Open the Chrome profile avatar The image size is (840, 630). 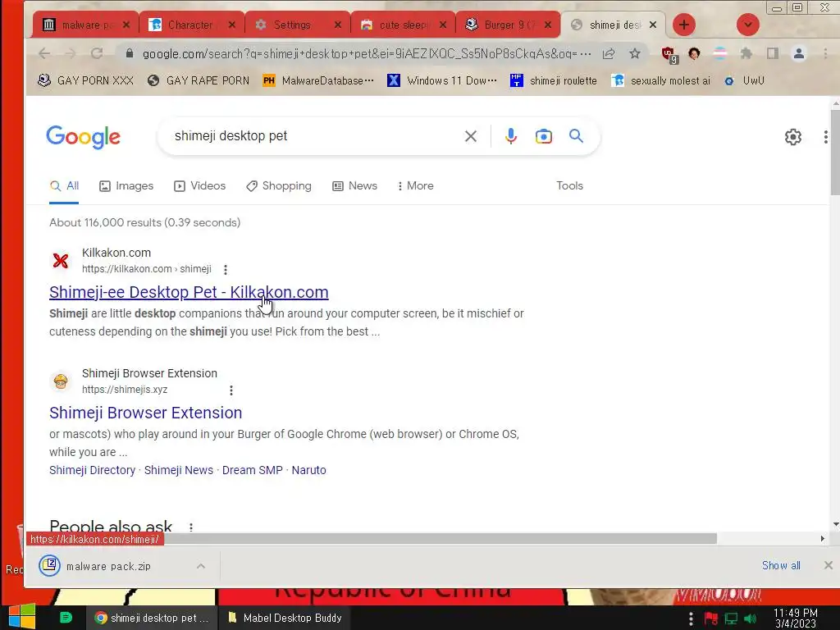click(799, 53)
